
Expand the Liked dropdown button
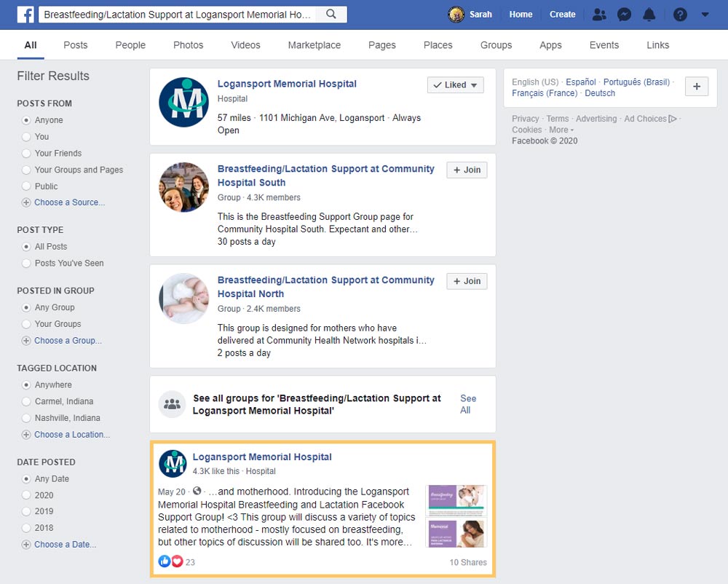(455, 85)
